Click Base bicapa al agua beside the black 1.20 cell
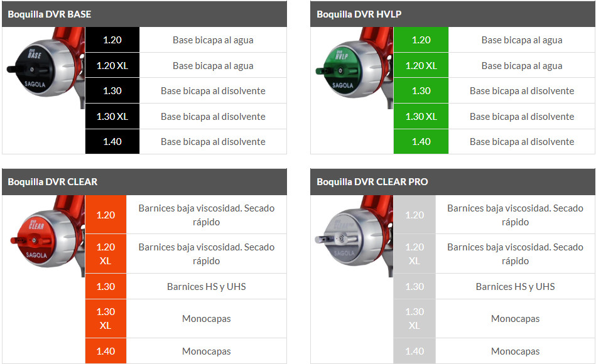The image size is (596, 364). [x=213, y=40]
